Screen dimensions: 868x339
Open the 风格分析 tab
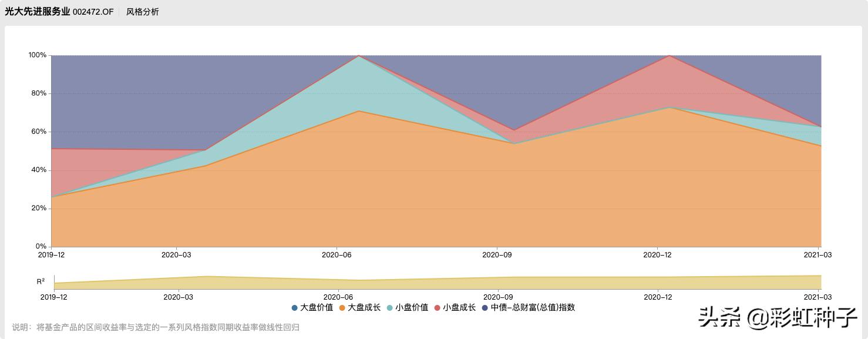coord(143,12)
